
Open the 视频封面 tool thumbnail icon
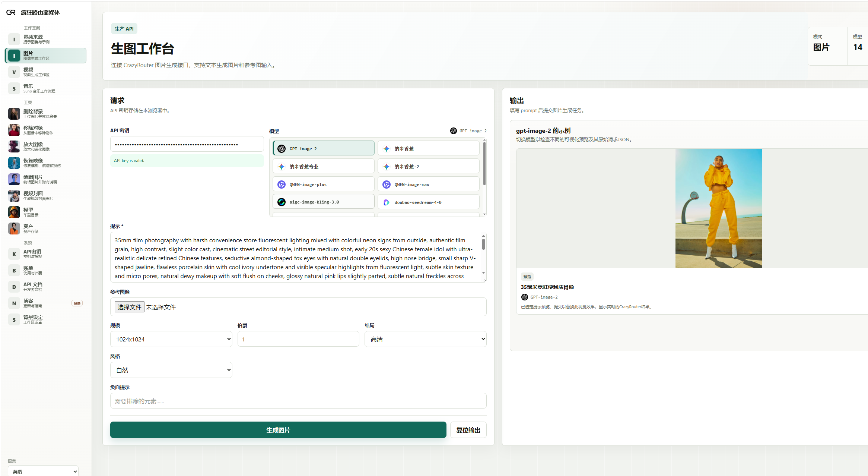14,196
